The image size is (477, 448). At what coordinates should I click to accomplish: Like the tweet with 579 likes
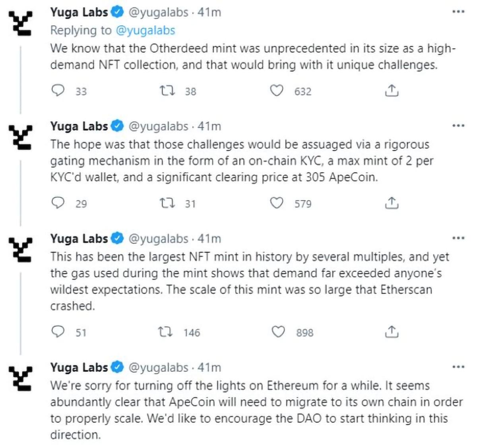pos(277,203)
